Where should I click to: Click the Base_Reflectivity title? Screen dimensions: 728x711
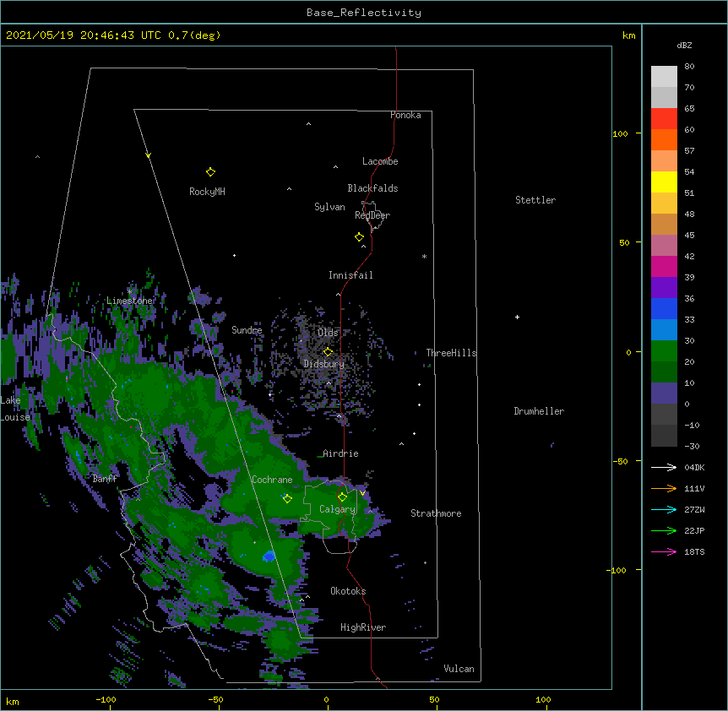tap(364, 13)
